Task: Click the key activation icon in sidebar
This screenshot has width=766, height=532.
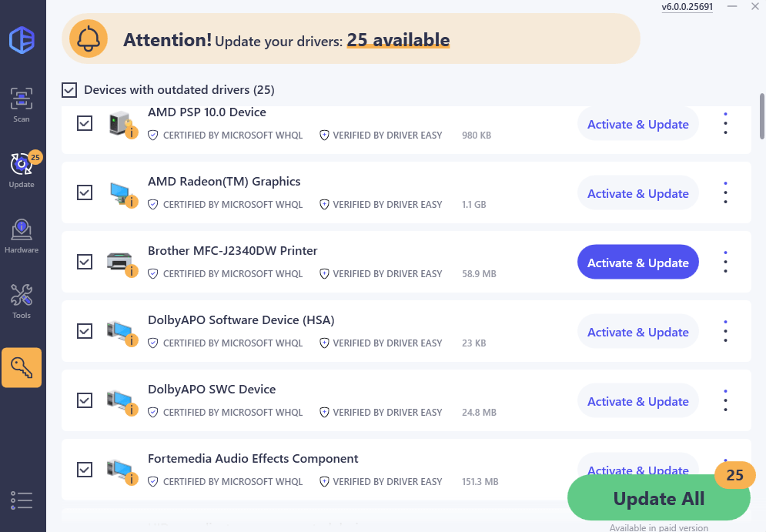Action: pos(22,367)
